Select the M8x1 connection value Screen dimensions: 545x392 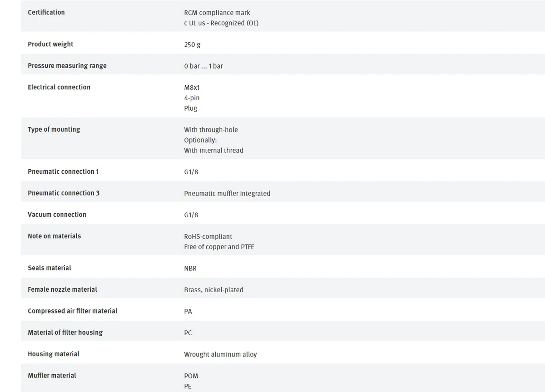click(192, 88)
